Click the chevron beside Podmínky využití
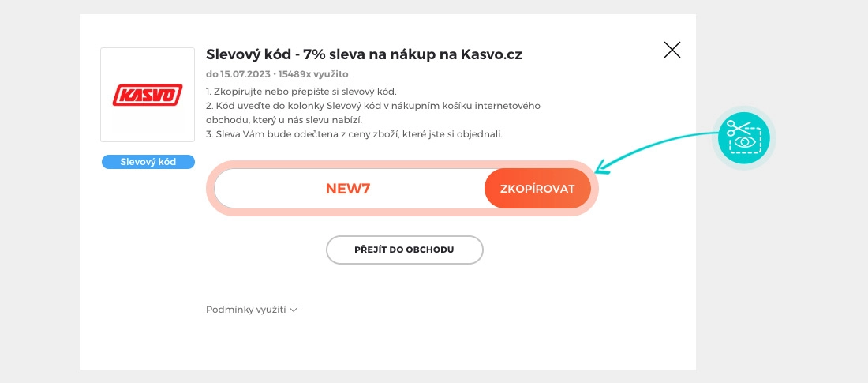The image size is (868, 383). pyautogui.click(x=294, y=310)
